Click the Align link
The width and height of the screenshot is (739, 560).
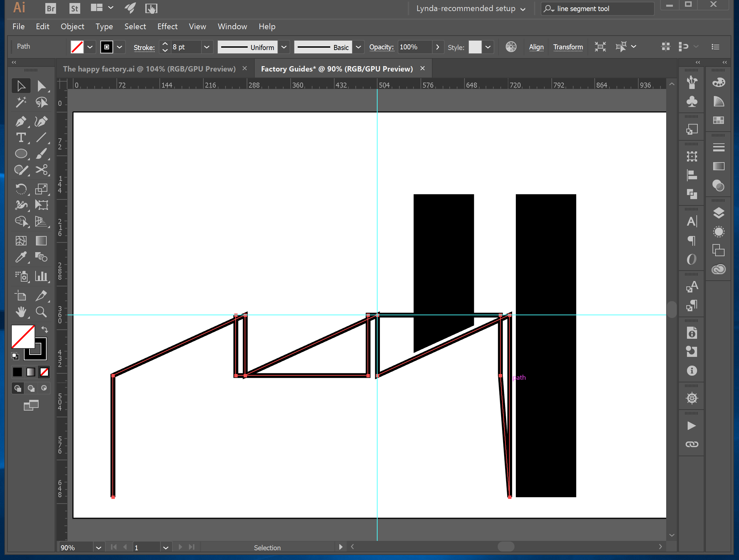[536, 47]
